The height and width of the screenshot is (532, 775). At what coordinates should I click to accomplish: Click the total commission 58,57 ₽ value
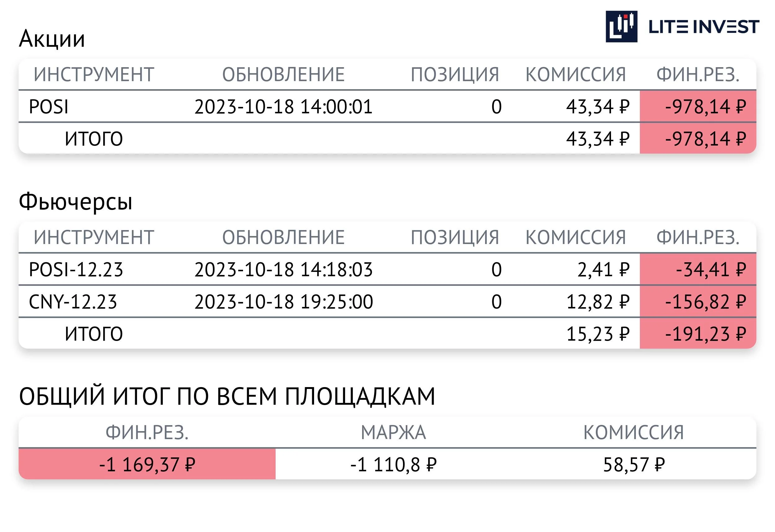click(634, 465)
